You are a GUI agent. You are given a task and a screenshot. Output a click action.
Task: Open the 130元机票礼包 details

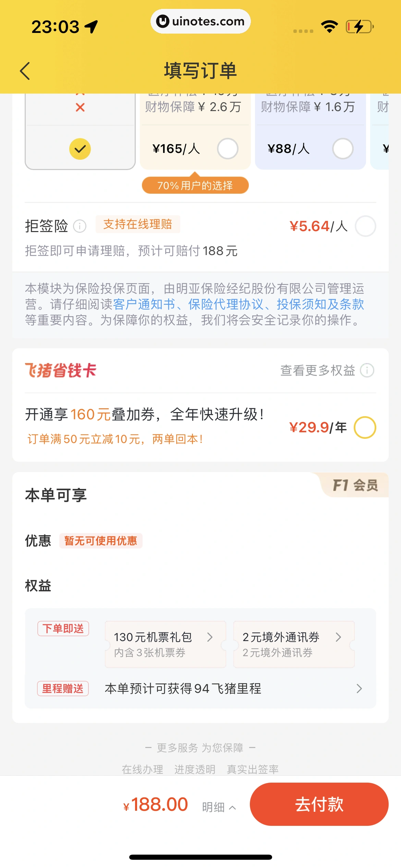tap(165, 644)
